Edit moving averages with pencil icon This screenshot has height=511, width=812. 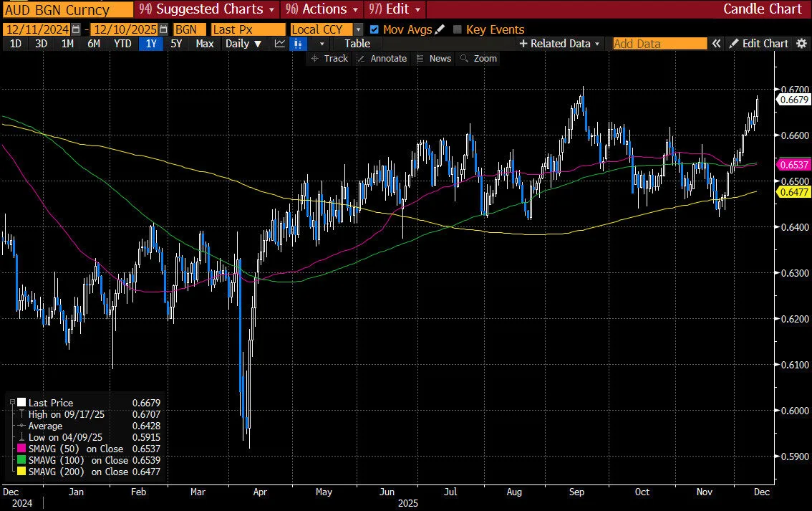[x=440, y=29]
